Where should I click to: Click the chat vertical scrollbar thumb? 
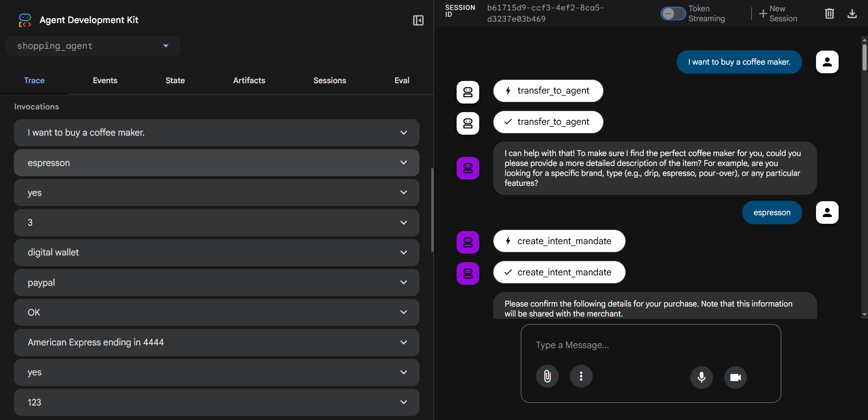point(864,57)
